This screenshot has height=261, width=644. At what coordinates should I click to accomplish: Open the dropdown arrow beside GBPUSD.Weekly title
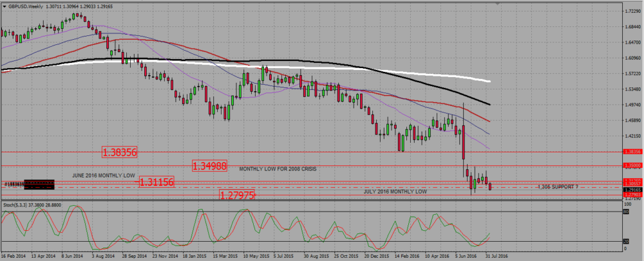[x=5, y=6]
